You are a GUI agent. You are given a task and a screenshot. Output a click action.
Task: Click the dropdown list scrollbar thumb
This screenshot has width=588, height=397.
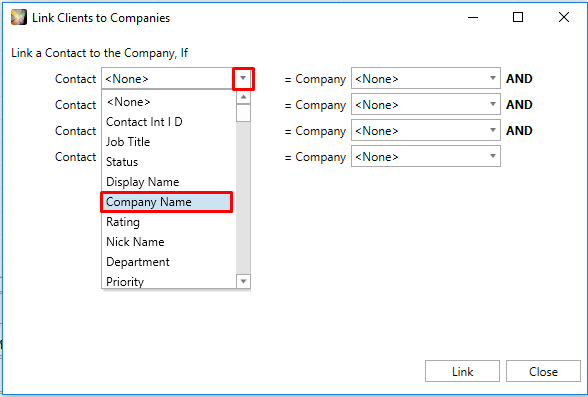pyautogui.click(x=243, y=113)
